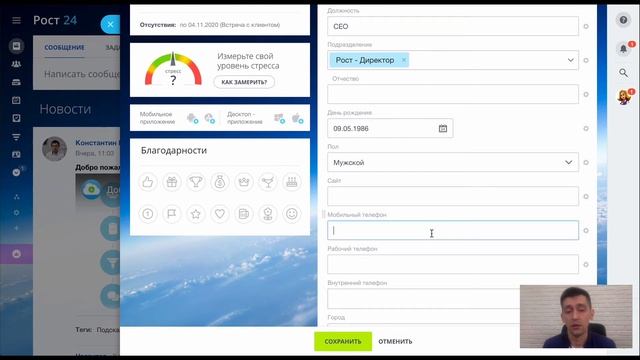Open the contact card icon in sidebar
Screen dimensions: 640x360
pos(16,154)
